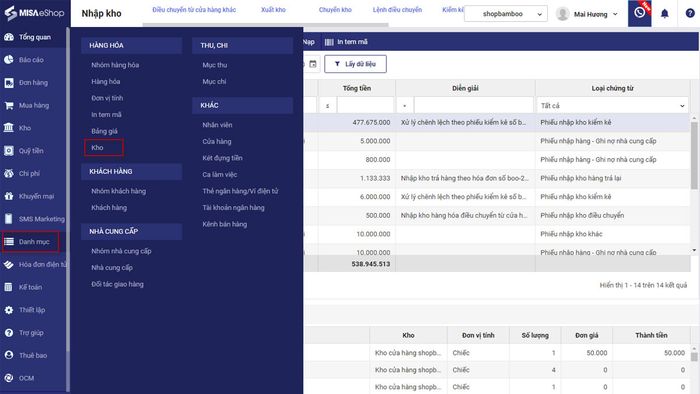Open Nhà cung cấp menu item
Image resolution: width=700 pixels, height=394 pixels.
[112, 268]
